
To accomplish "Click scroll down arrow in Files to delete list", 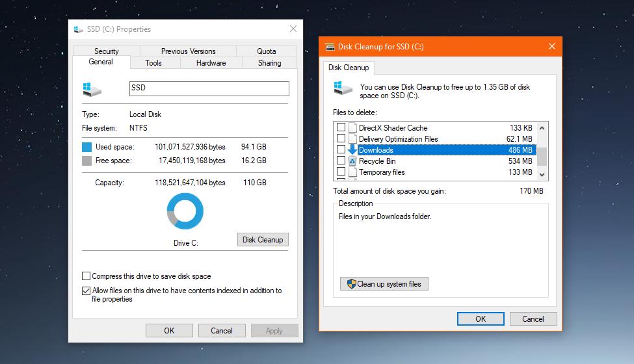I will tap(542, 175).
